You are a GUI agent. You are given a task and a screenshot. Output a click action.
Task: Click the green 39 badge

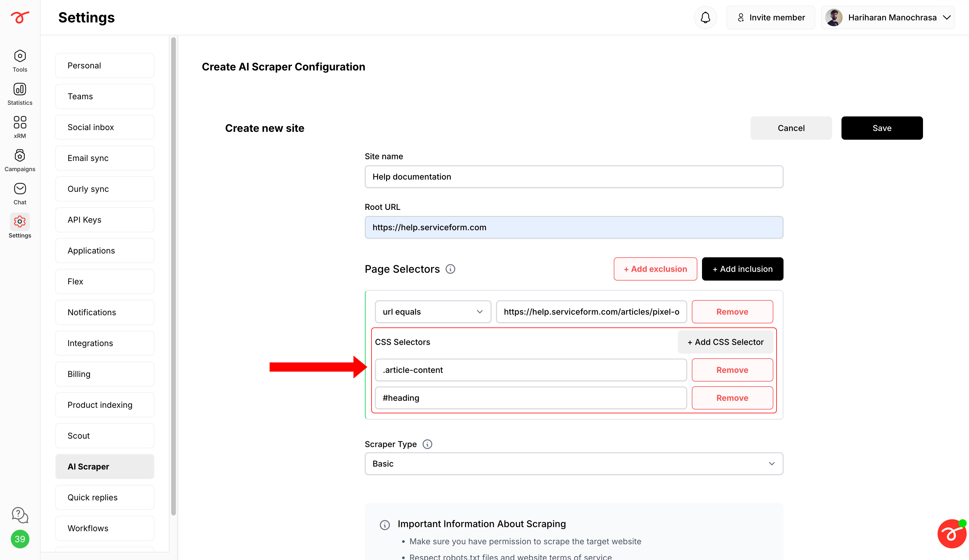pyautogui.click(x=20, y=539)
